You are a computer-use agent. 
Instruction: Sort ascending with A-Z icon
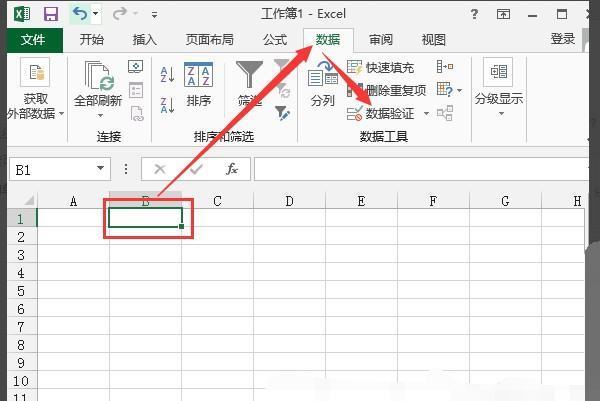168,75
